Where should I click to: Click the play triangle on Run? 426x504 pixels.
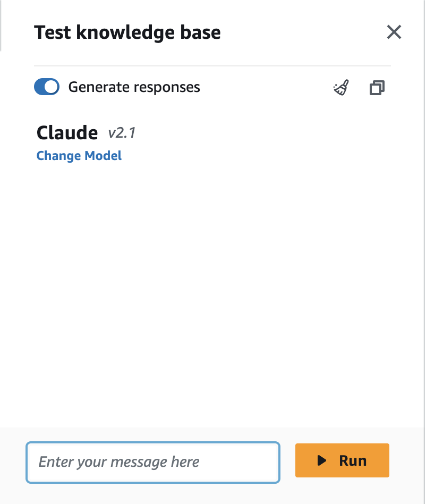321,460
